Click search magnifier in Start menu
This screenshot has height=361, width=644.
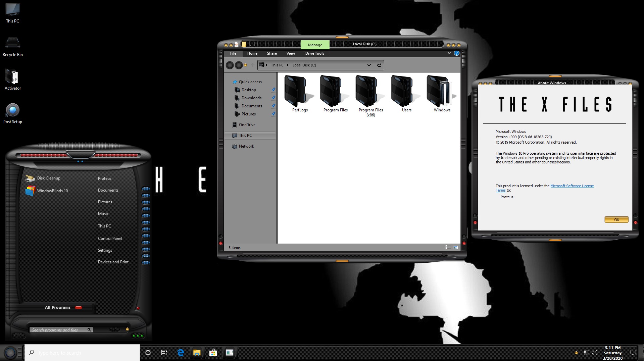pos(89,330)
